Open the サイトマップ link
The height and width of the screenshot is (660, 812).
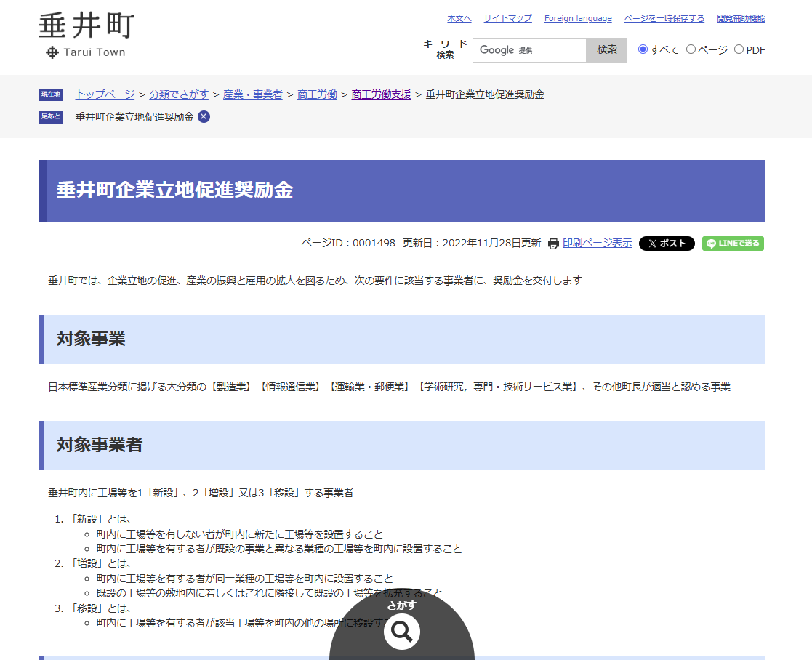(x=507, y=19)
